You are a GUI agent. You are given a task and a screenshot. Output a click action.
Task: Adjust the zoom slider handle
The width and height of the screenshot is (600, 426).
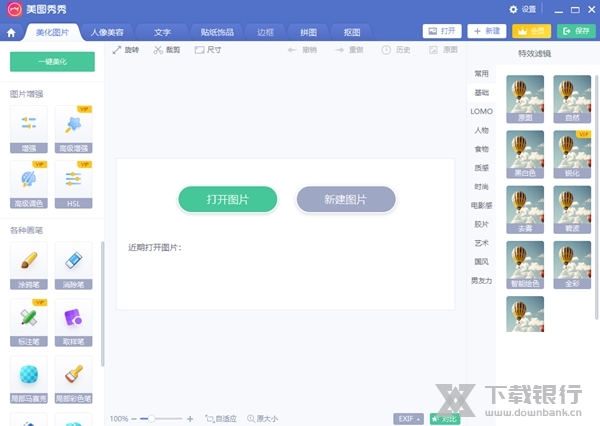[x=152, y=419]
